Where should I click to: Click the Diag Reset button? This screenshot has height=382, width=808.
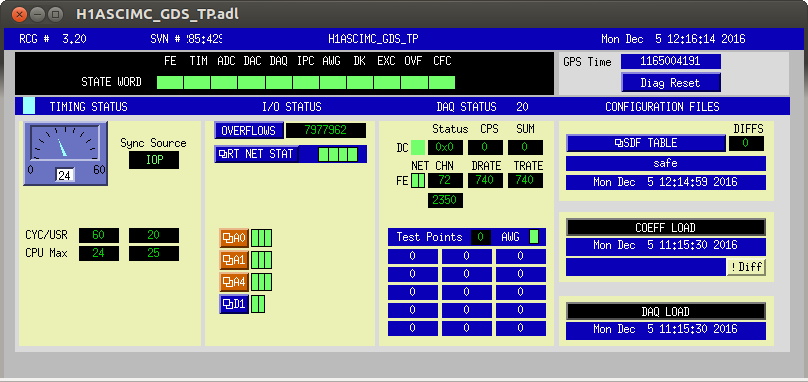670,82
